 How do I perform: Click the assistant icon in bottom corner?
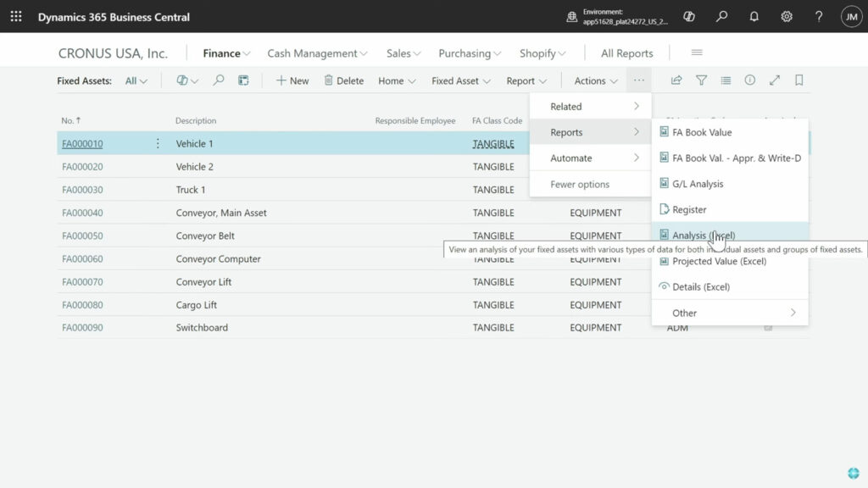853,473
